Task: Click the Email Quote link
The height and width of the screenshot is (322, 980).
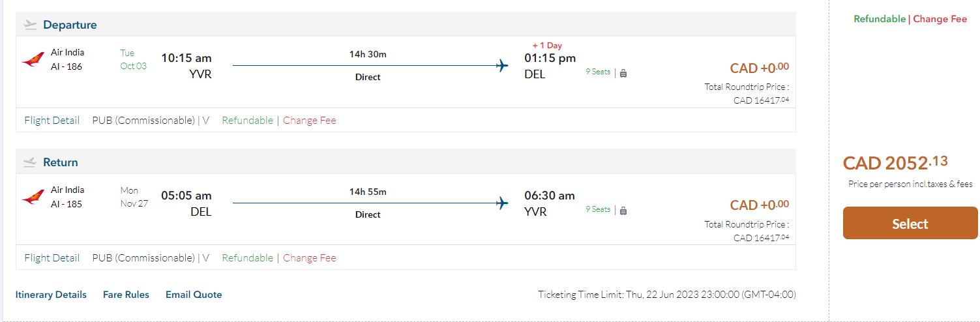Action: 194,295
